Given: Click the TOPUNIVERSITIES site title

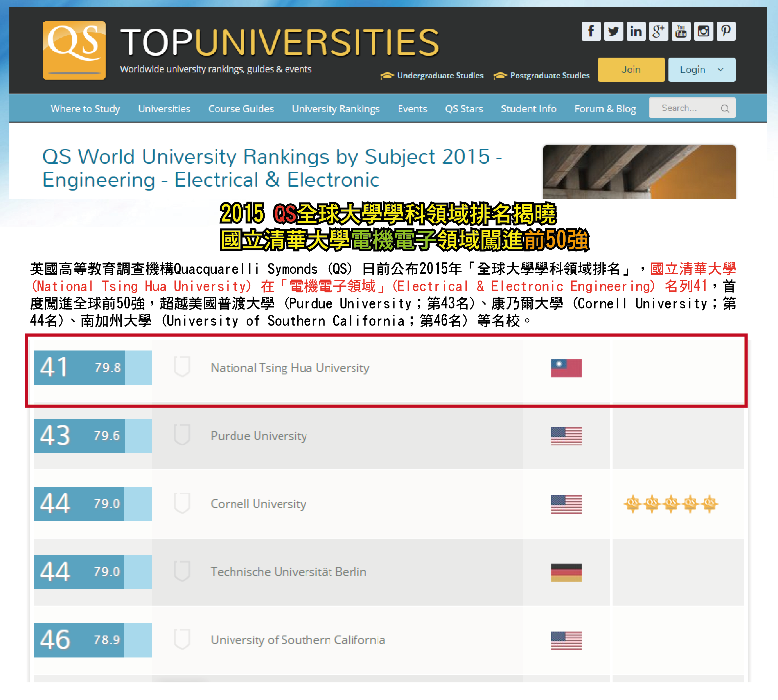Looking at the screenshot, I should pos(280,42).
